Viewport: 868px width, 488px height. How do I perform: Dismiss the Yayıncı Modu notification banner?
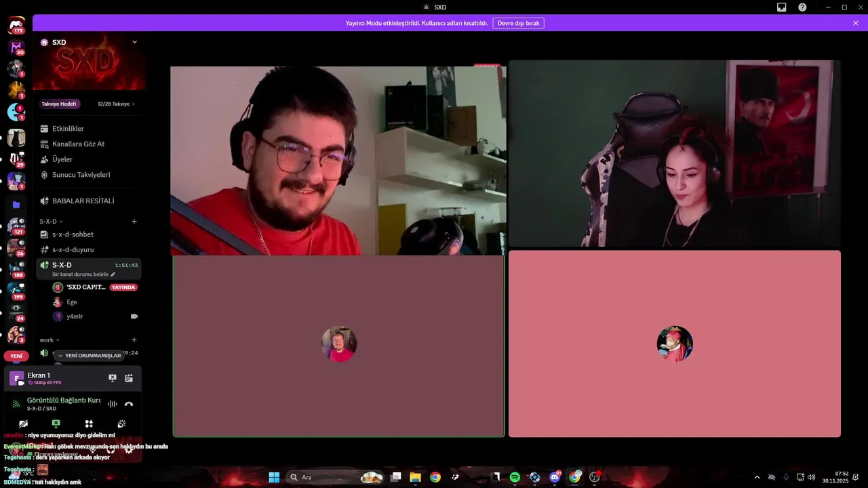click(x=856, y=23)
